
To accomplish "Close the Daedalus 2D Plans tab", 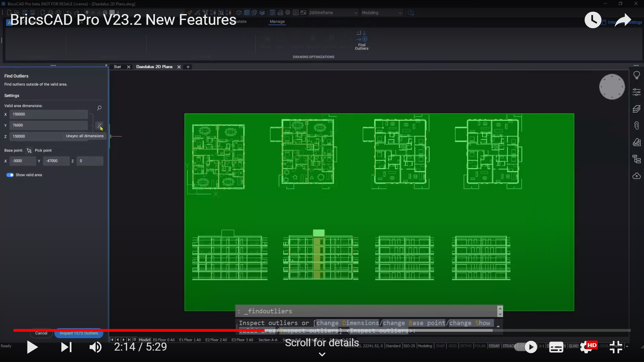I will tap(179, 67).
